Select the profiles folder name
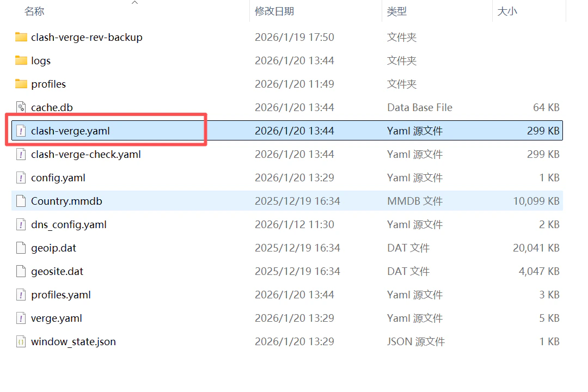 pyautogui.click(x=48, y=84)
